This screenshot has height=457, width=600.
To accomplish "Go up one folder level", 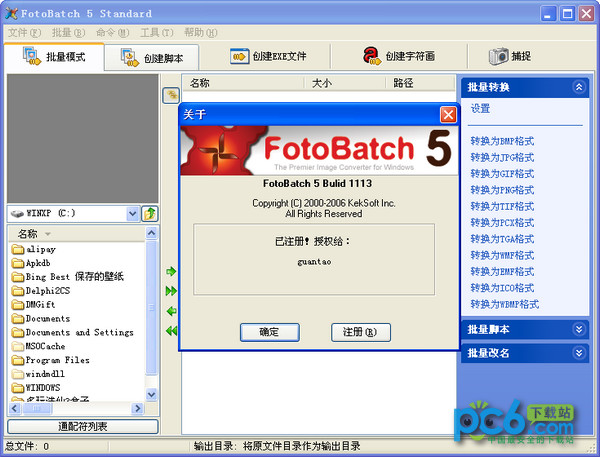I will (x=150, y=214).
